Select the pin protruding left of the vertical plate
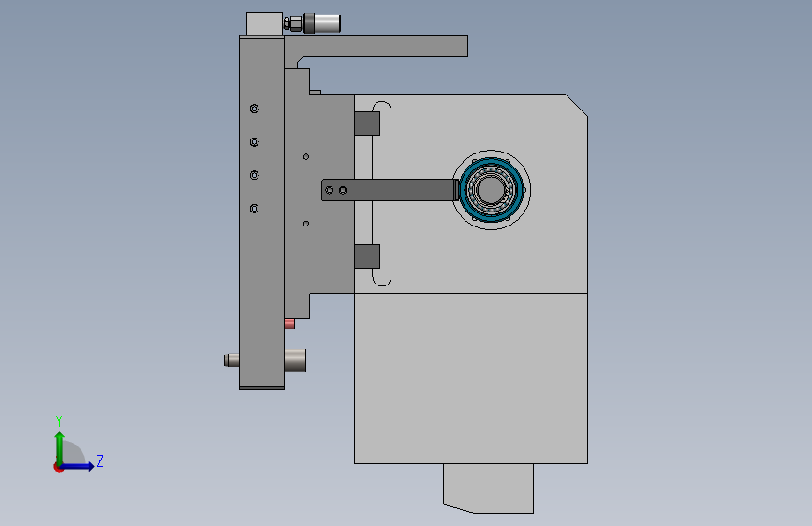The height and width of the screenshot is (526, 812). [231, 359]
